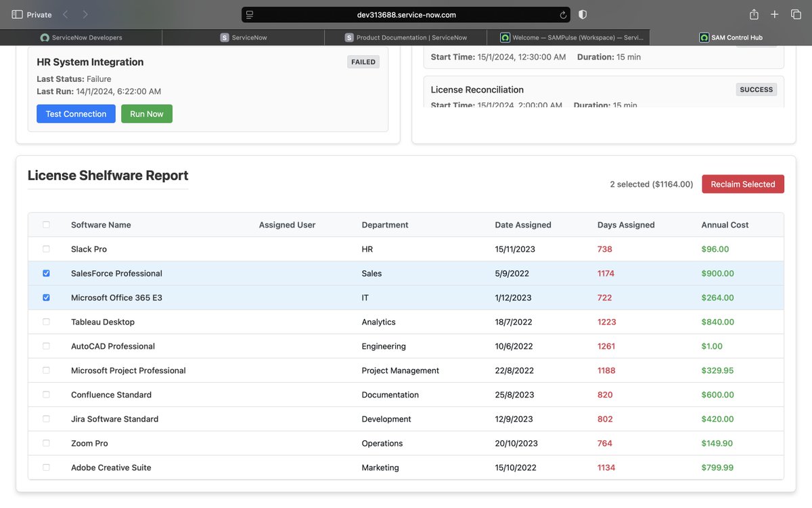This screenshot has width=812, height=508.
Task: Uncheck the SalesForce Professional checkbox
Action: pos(46,274)
